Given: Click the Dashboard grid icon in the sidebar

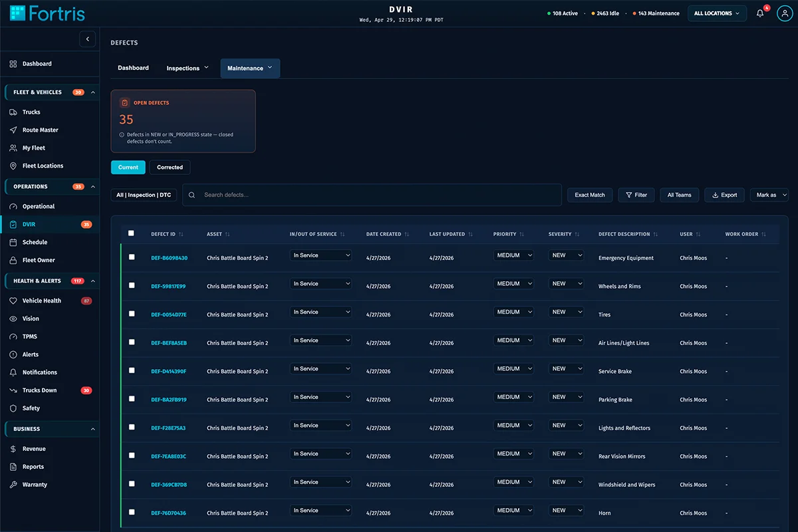Looking at the screenshot, I should point(13,64).
